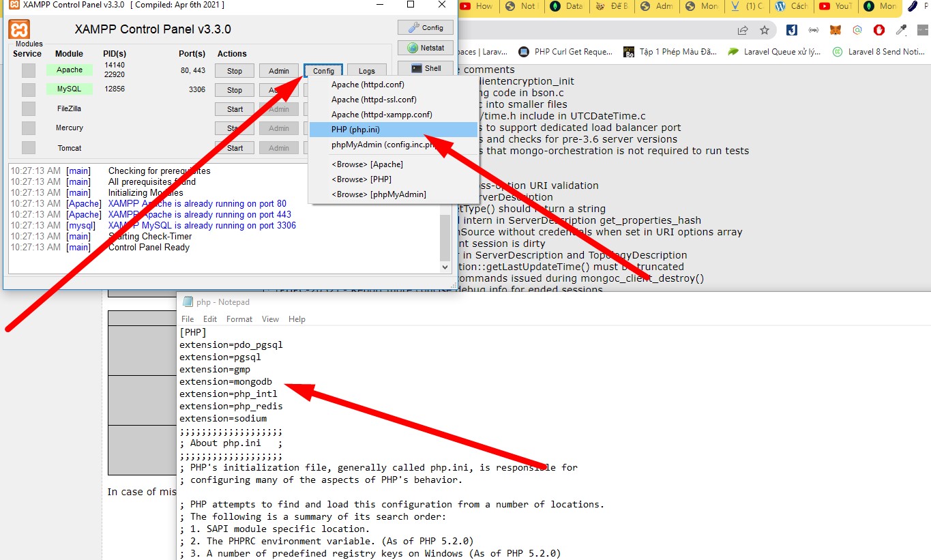Viewport: 931px width, 560px height.
Task: Open the Notepad View menu
Action: (x=271, y=319)
